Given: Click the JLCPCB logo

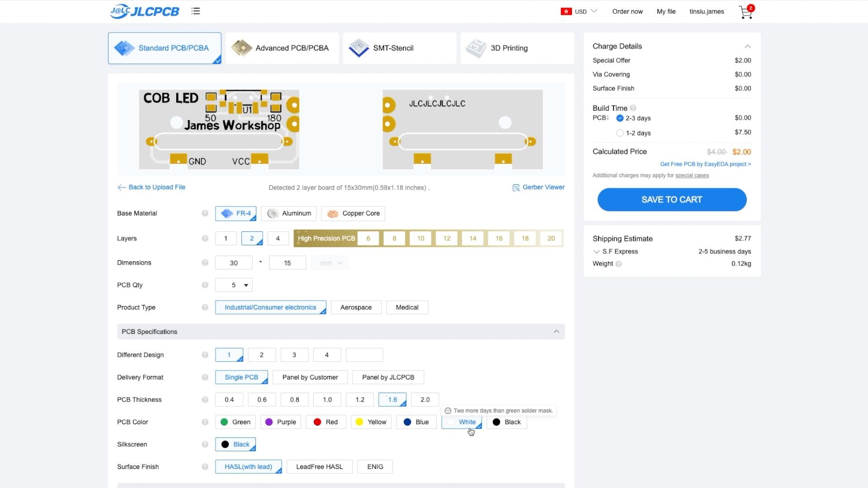Looking at the screenshot, I should pos(145,11).
